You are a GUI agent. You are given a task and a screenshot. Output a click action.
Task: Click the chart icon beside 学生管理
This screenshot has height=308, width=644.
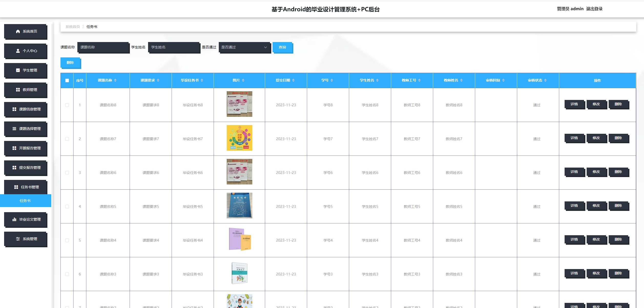point(18,70)
